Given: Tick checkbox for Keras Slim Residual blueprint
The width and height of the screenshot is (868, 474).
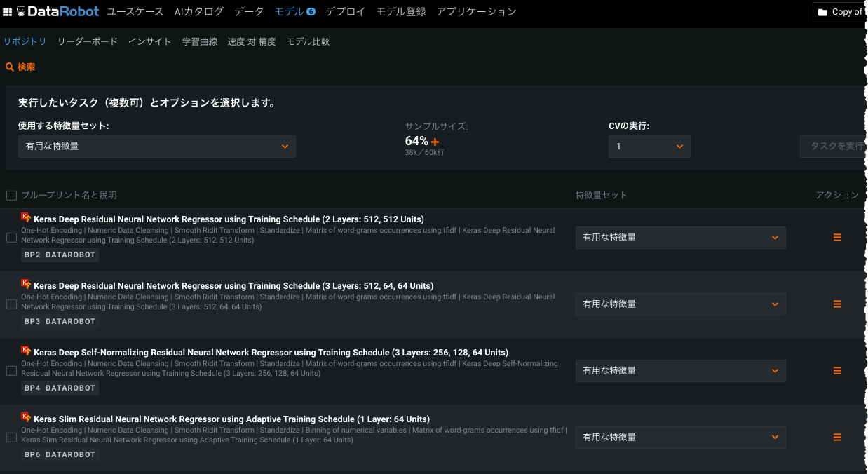Looking at the screenshot, I should pos(11,438).
